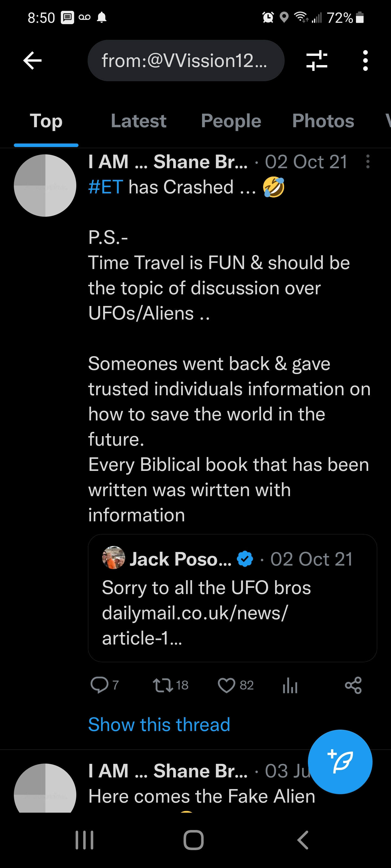Click Show this thread link

click(x=159, y=725)
